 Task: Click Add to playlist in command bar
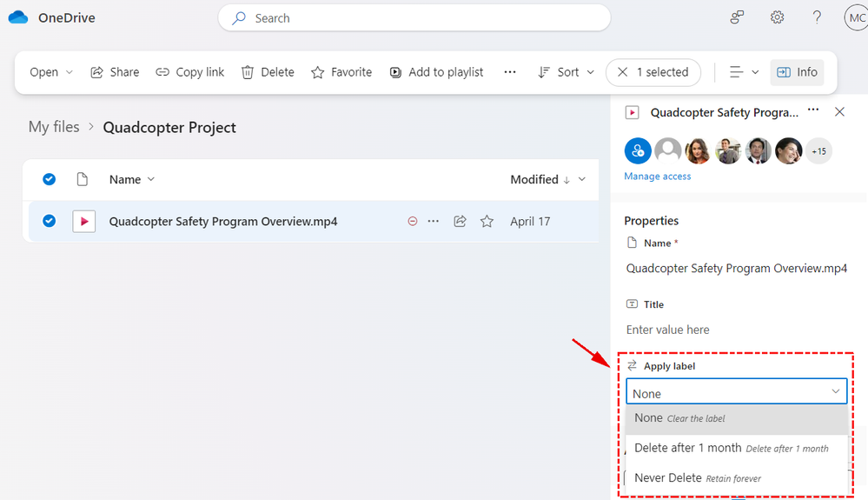436,72
